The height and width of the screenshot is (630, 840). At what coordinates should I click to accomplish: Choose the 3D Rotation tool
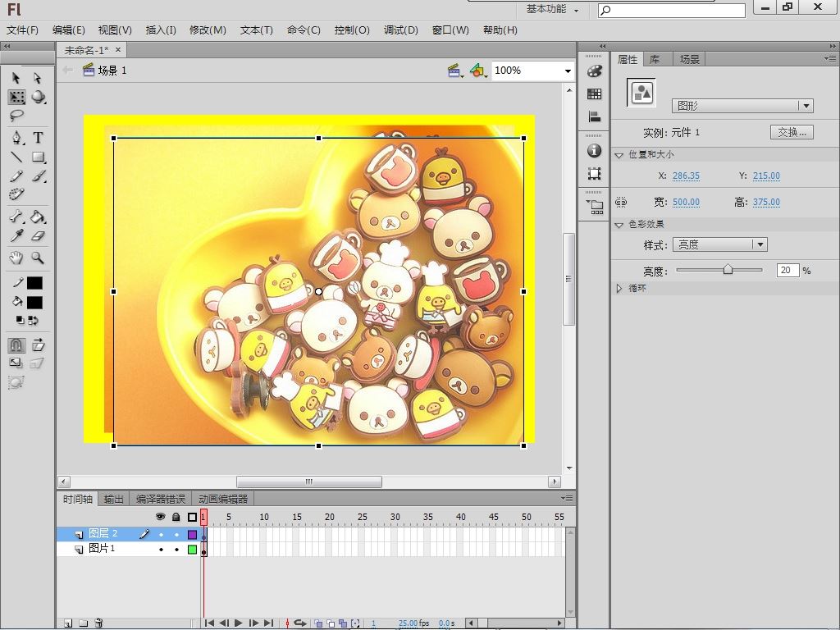(x=38, y=97)
